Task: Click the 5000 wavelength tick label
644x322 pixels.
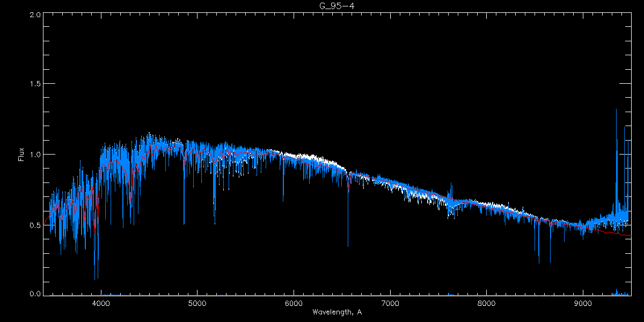Action: coord(197,303)
